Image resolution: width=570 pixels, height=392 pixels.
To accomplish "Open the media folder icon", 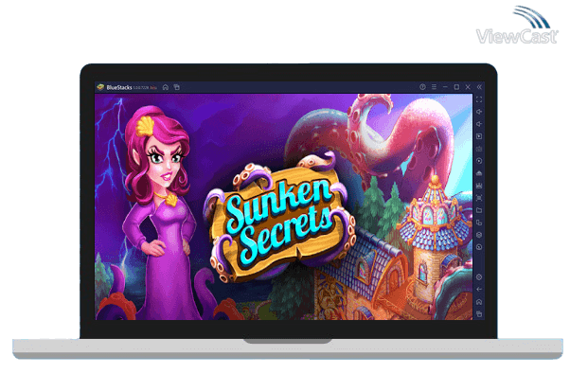I will [479, 210].
